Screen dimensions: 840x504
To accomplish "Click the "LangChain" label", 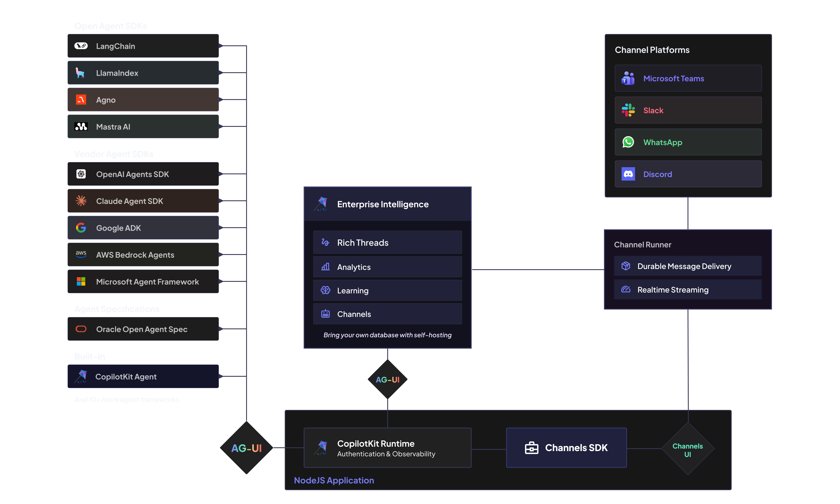I will [115, 46].
